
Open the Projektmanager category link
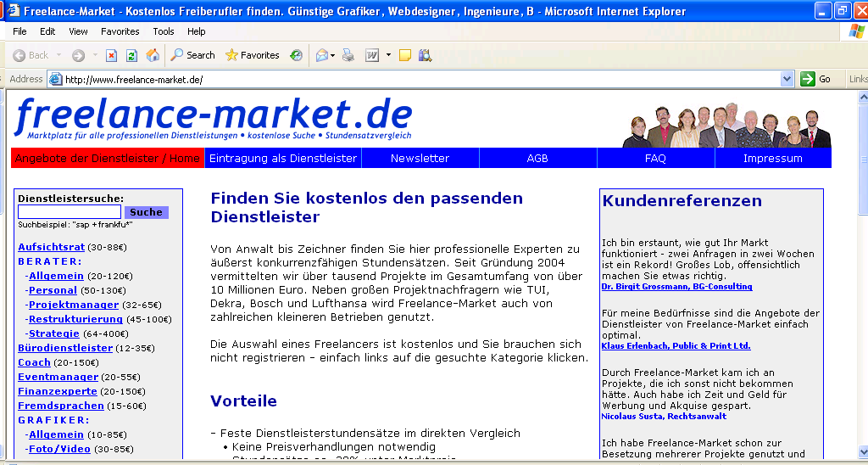point(74,305)
